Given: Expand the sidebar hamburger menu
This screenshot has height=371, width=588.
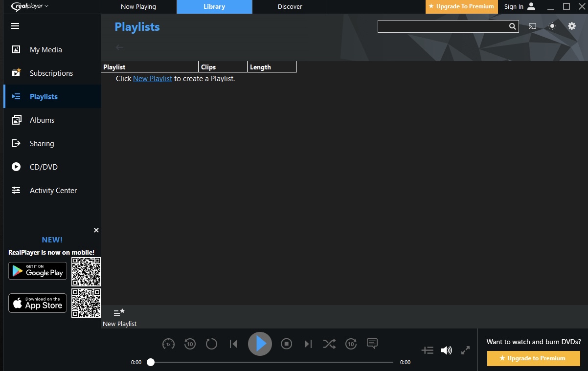Looking at the screenshot, I should tap(15, 26).
